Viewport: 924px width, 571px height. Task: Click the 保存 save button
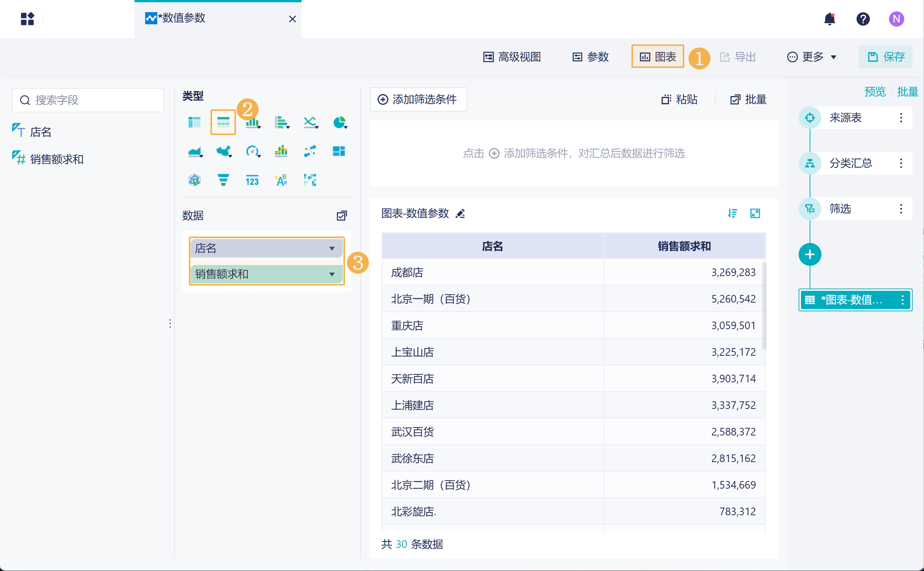click(886, 57)
